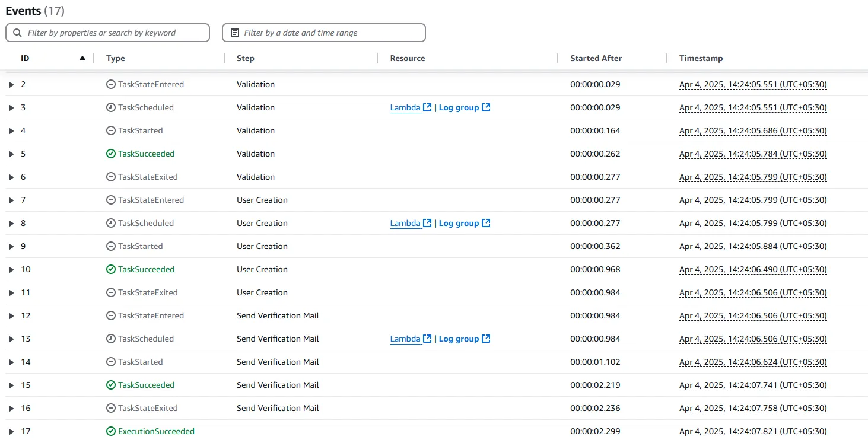Click the search magnifier icon in the filter box
Image resolution: width=868 pixels, height=443 pixels.
[17, 33]
